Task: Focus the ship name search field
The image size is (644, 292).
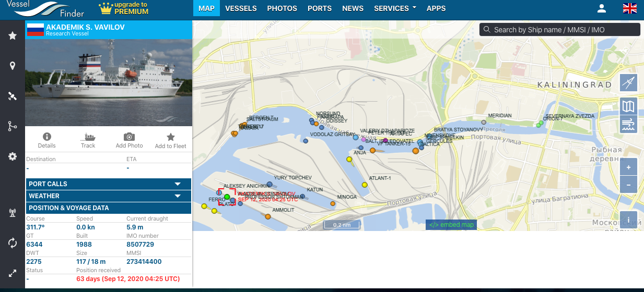Action: pos(560,30)
